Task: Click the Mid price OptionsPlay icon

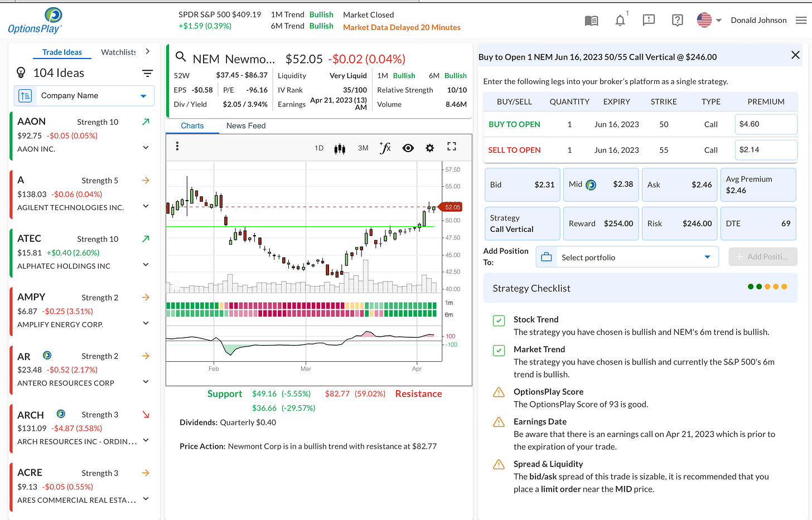Action: [591, 185]
